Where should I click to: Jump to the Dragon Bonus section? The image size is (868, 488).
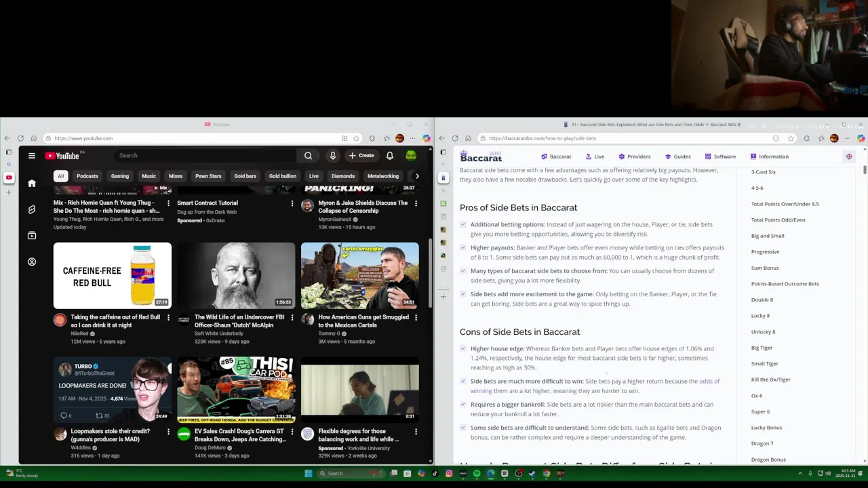tap(768, 460)
